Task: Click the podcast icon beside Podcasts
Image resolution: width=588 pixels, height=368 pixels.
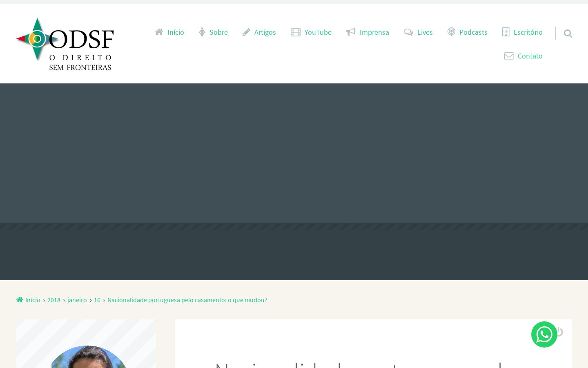Action: coord(451,32)
